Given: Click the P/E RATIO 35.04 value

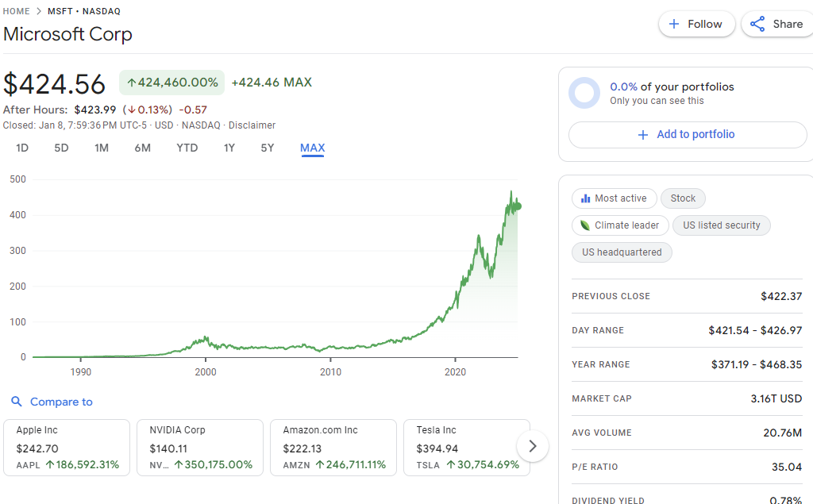Looking at the screenshot, I should [787, 467].
